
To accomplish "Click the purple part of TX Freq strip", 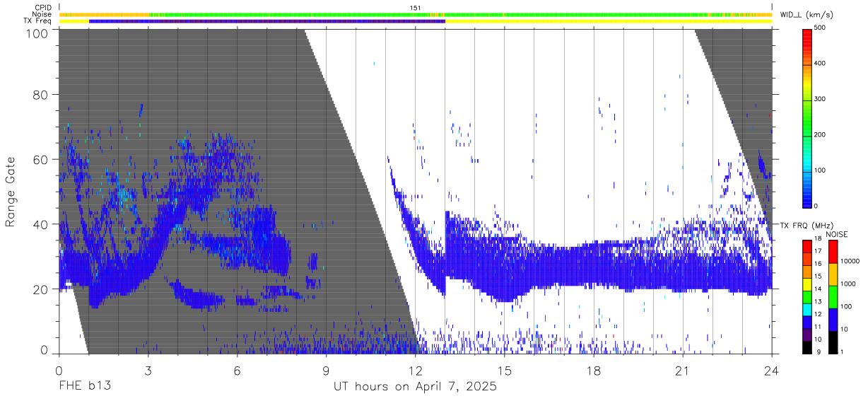I will 267,21.
